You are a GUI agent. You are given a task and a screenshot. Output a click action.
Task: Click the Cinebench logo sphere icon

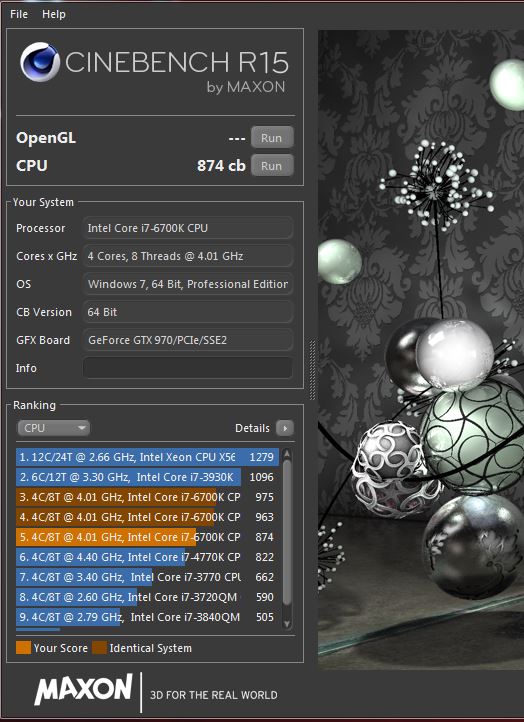40,62
